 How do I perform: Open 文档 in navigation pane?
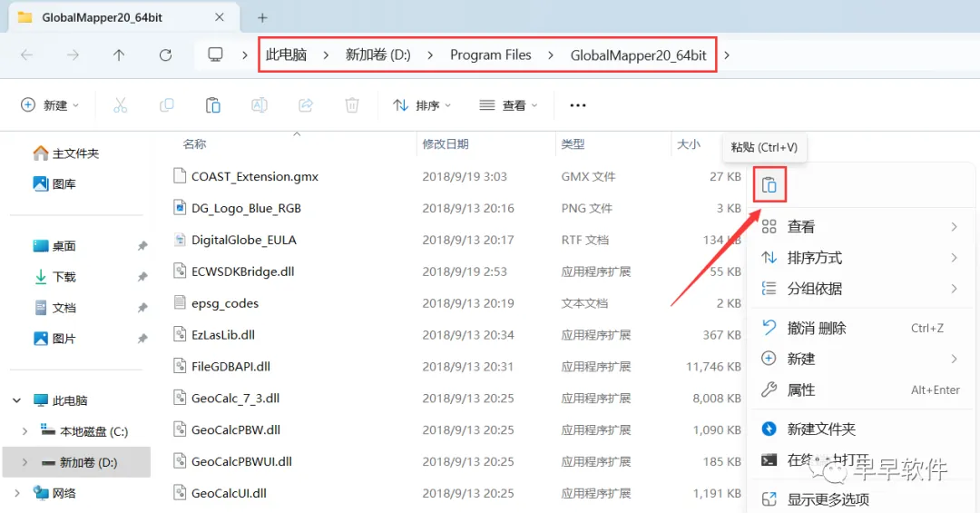pos(54,308)
